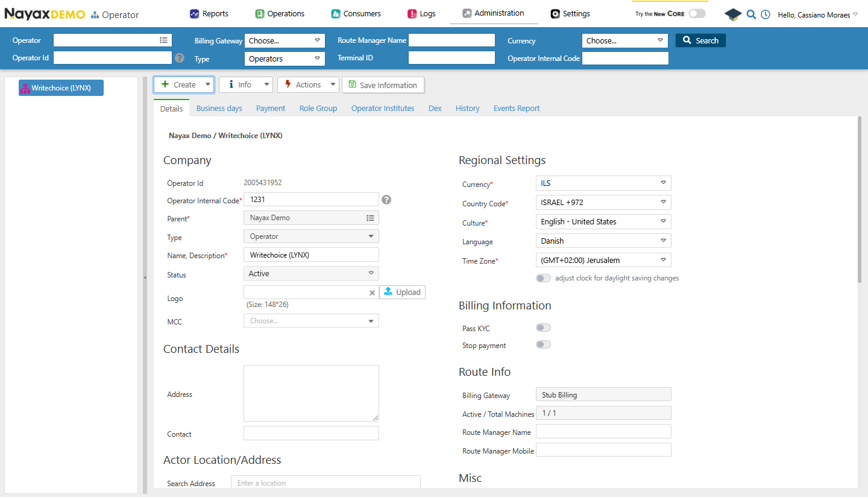Open the Type filter dropdown showing Operators
This screenshot has height=497, width=868.
pos(285,59)
